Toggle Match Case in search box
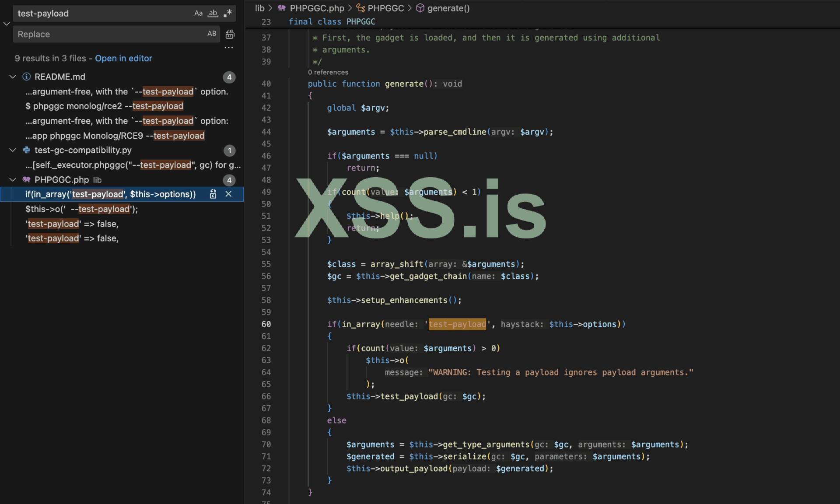Viewport: 840px width, 504px height. (198, 14)
